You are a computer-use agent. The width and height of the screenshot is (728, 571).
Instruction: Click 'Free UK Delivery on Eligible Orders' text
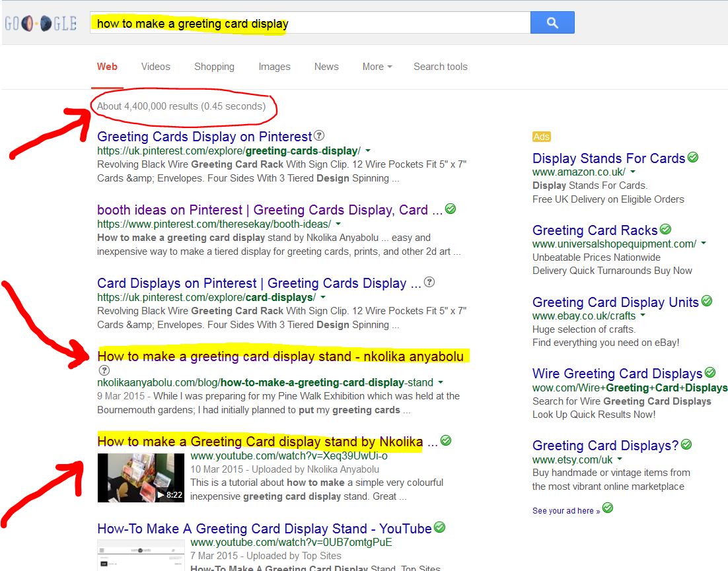coord(608,199)
